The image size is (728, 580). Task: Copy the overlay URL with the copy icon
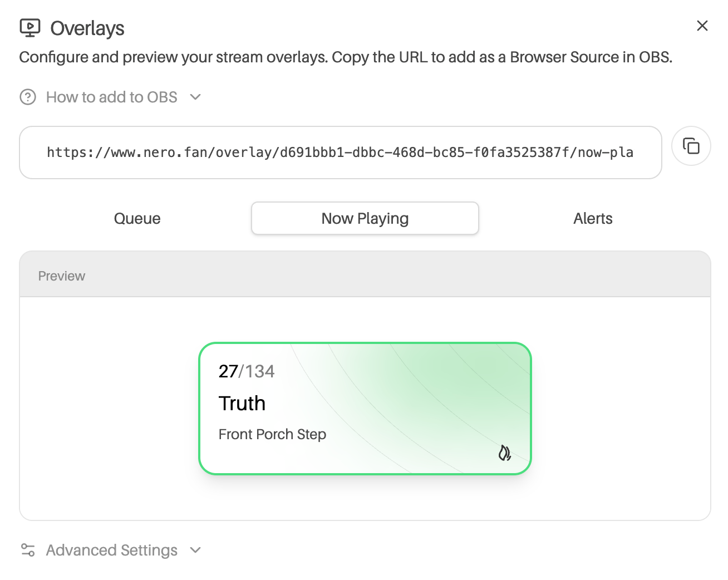tap(691, 146)
